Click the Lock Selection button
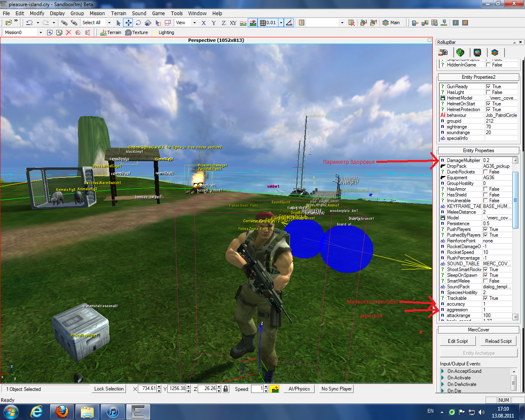 (x=109, y=389)
